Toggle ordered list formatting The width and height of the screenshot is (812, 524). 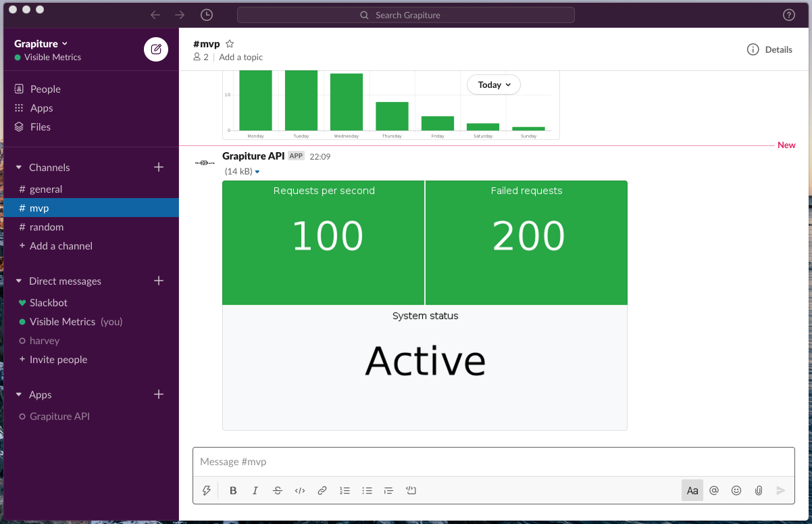coord(345,491)
